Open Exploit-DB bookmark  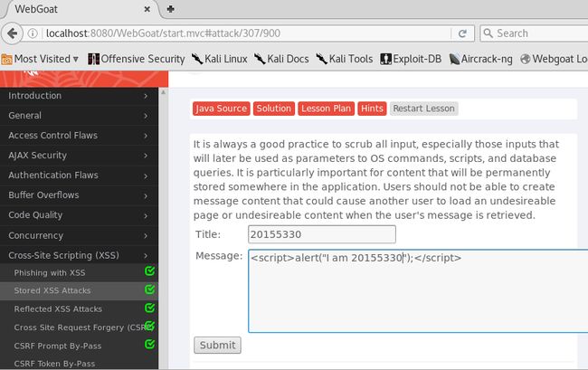point(411,59)
